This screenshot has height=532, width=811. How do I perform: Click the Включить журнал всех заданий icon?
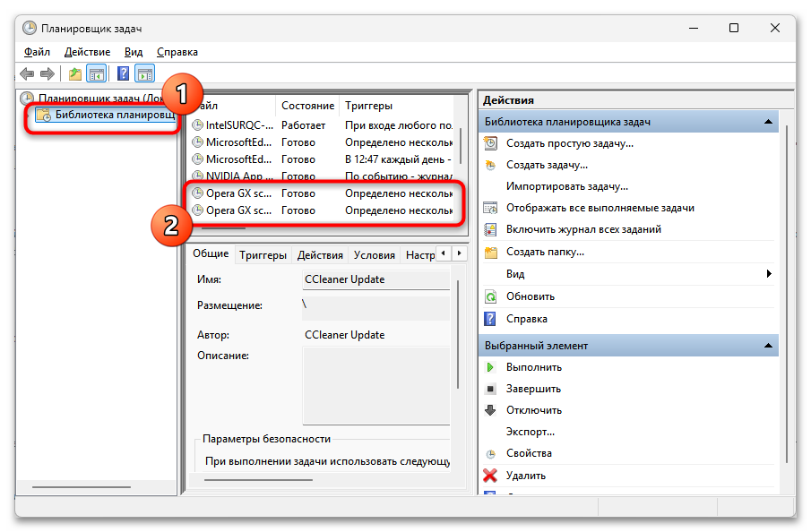point(490,229)
